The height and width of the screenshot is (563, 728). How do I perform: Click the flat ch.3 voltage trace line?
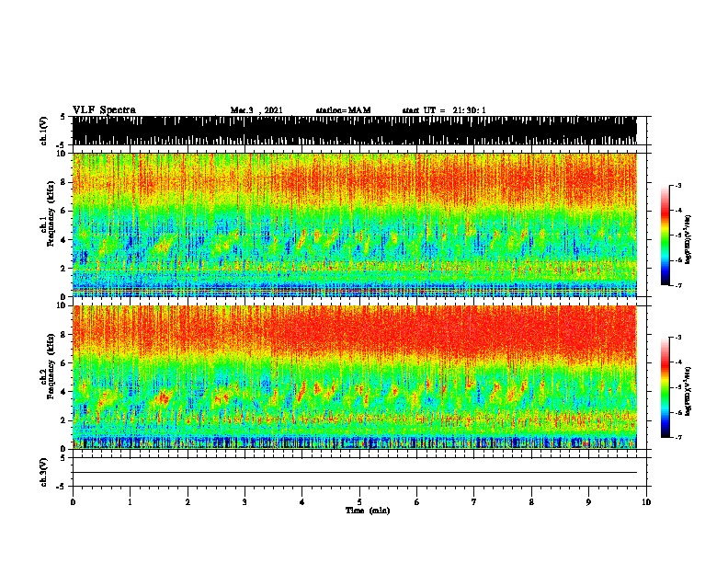[355, 473]
